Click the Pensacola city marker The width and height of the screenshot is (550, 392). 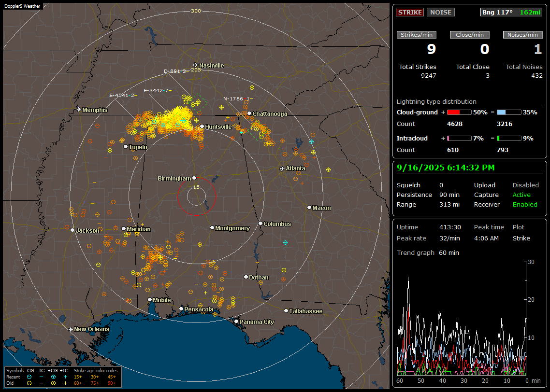[x=181, y=308]
